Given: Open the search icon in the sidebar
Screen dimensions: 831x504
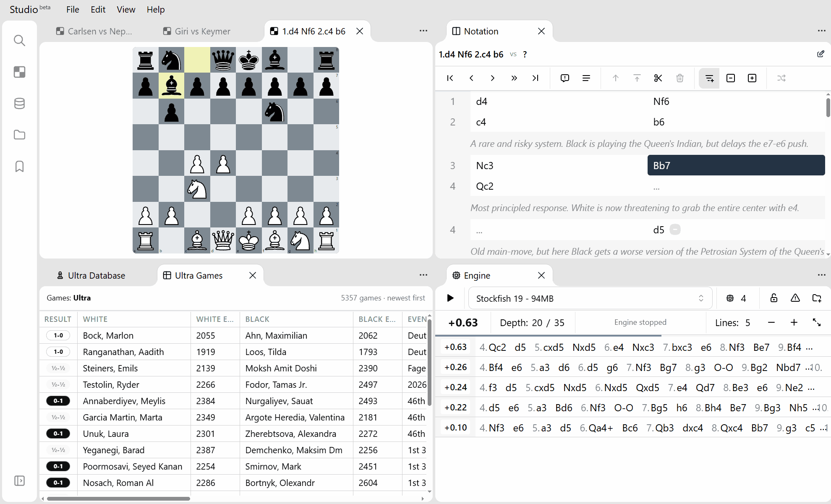Looking at the screenshot, I should (19, 41).
